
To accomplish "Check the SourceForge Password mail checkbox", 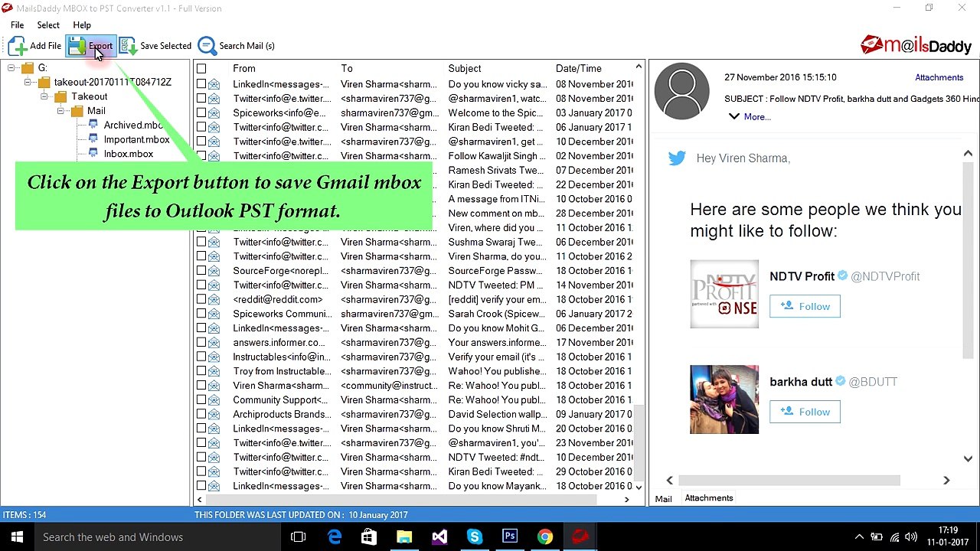I will (x=201, y=271).
